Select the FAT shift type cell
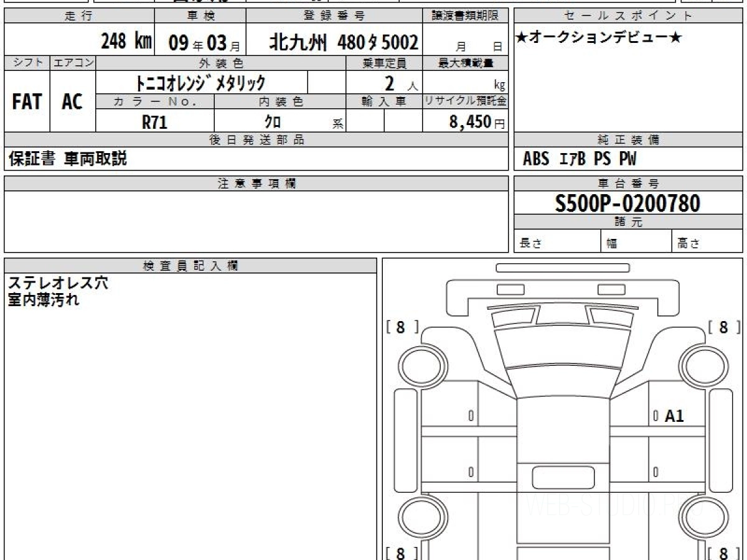This screenshot has width=747, height=560. [x=27, y=101]
